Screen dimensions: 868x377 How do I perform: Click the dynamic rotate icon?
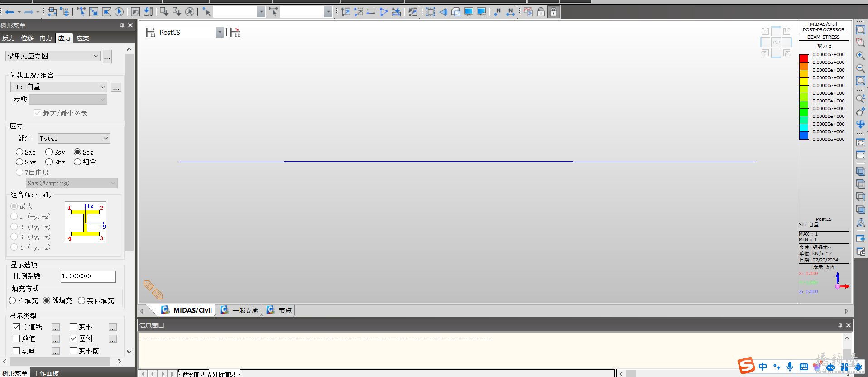point(861,124)
